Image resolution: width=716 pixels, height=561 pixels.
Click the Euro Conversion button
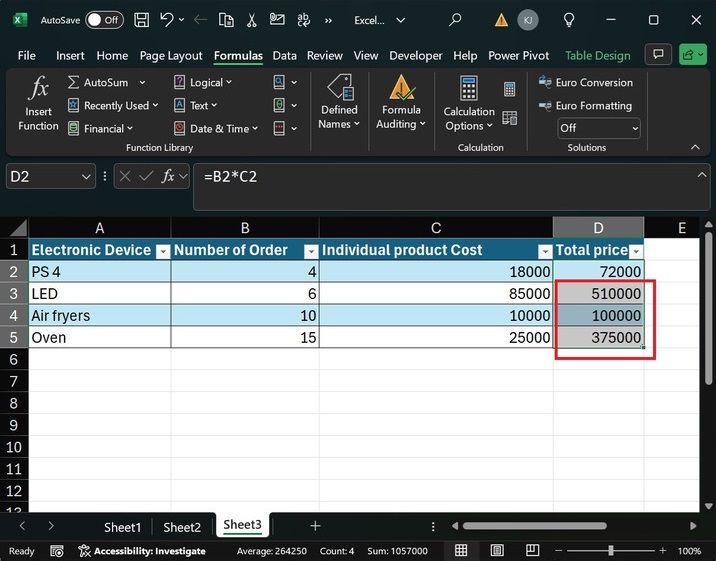coord(586,83)
